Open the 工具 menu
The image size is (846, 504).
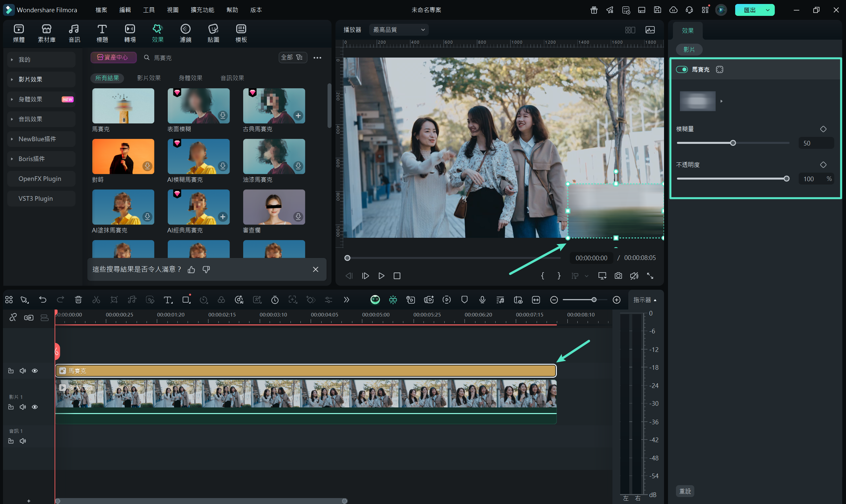coord(149,10)
